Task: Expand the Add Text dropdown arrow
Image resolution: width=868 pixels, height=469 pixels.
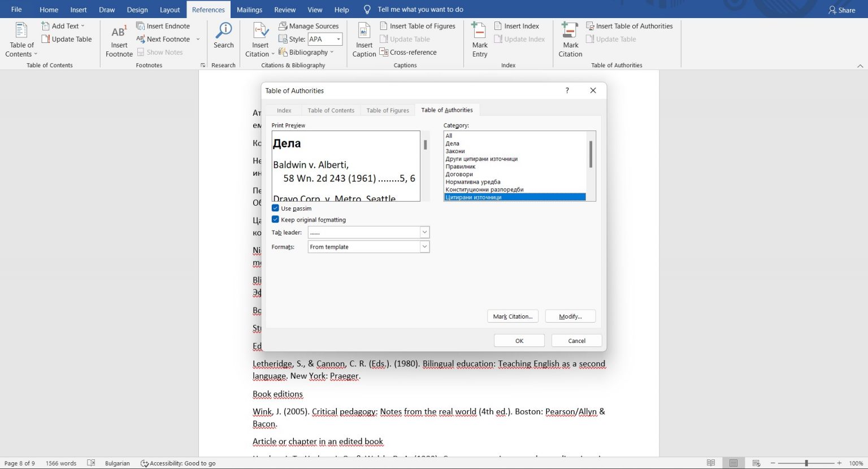Action: coord(83,26)
